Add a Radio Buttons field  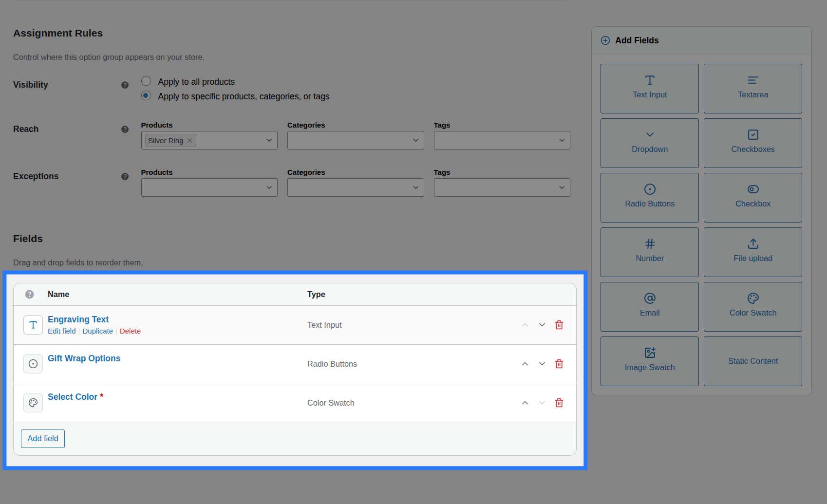click(649, 198)
